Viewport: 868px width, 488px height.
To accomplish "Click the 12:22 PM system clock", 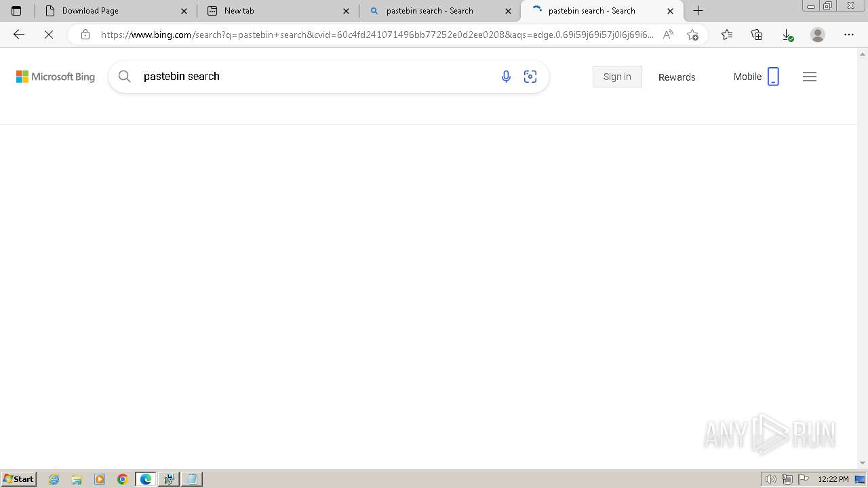I will [x=833, y=479].
